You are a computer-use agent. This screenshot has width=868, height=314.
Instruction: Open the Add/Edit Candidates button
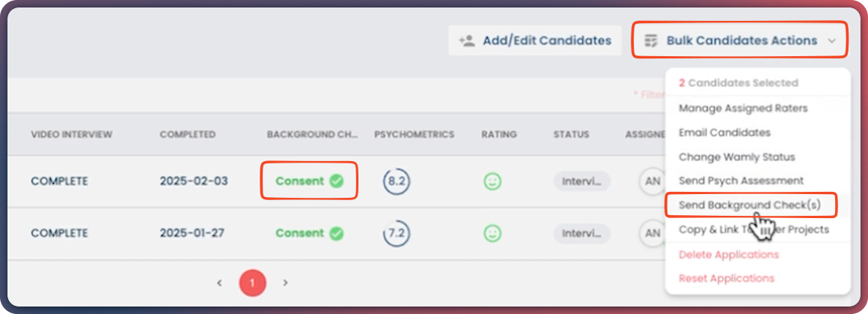[535, 40]
